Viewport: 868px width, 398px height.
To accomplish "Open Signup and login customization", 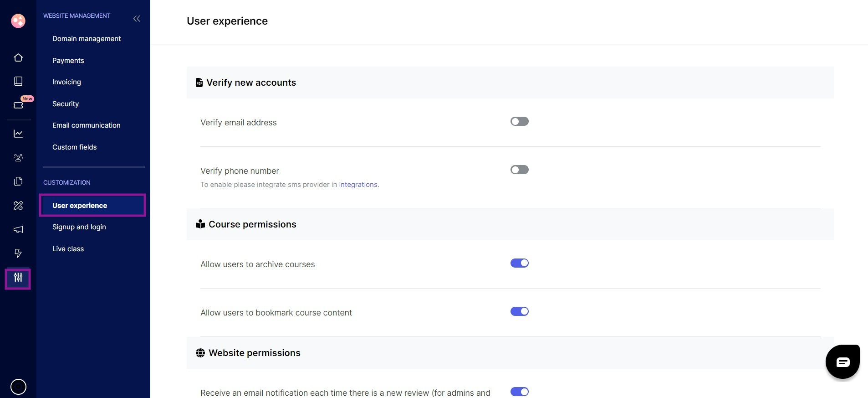I will (x=79, y=227).
